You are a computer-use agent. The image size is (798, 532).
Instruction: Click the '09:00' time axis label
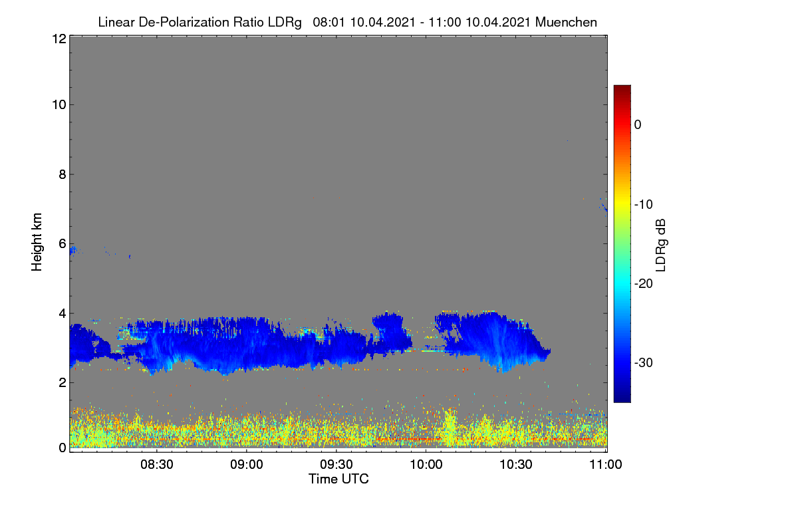pos(247,465)
